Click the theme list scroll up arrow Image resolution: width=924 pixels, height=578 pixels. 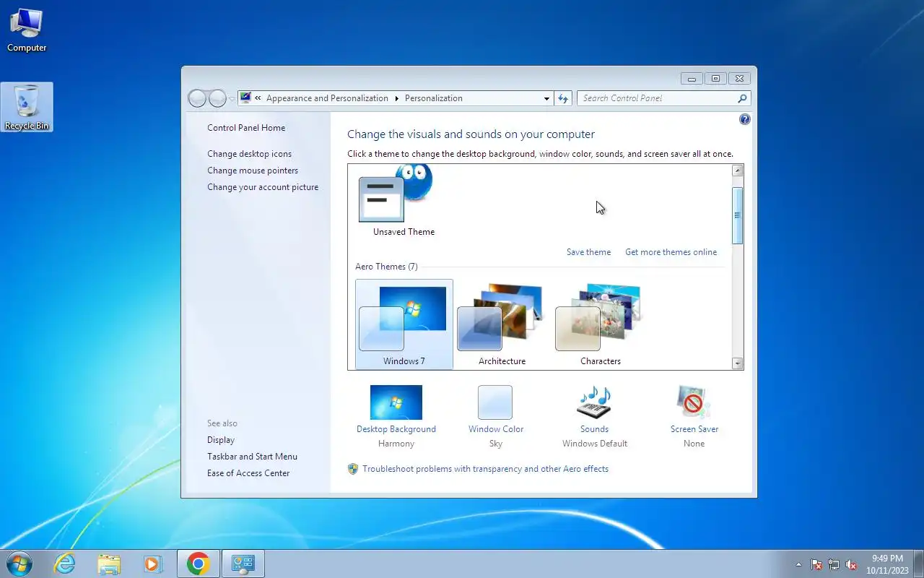click(738, 171)
